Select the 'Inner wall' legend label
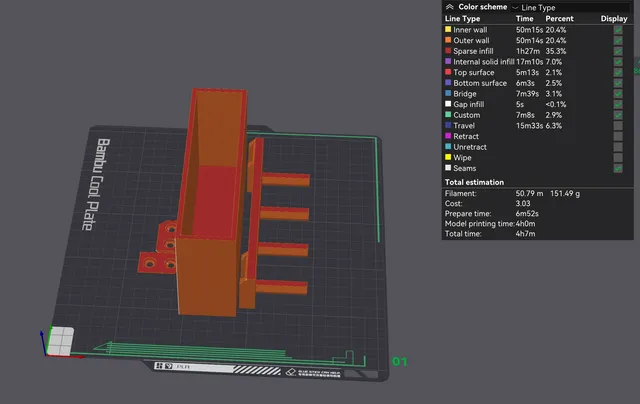The width and height of the screenshot is (640, 404). (470, 30)
